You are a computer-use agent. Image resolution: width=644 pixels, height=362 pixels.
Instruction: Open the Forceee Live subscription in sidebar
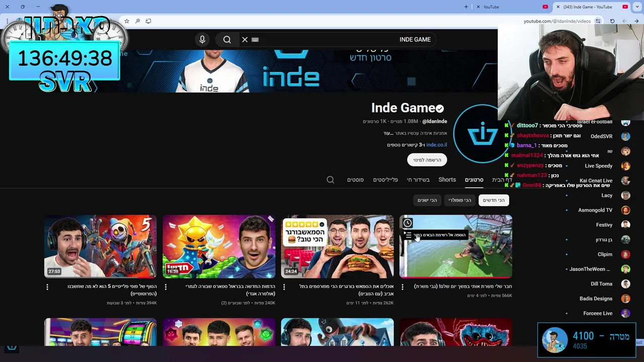click(599, 313)
